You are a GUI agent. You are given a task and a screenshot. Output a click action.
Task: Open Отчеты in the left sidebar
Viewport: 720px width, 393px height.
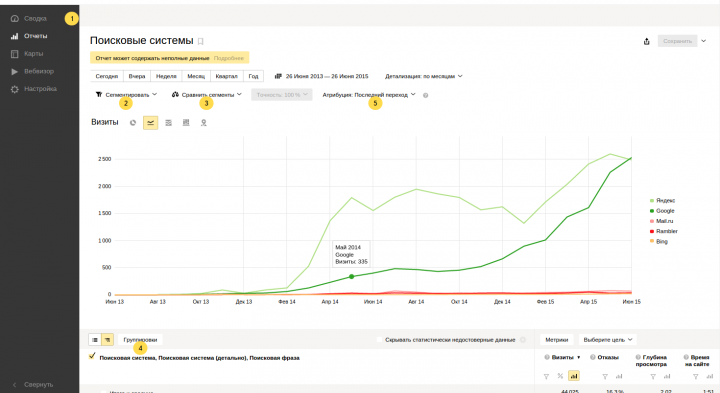point(29,36)
